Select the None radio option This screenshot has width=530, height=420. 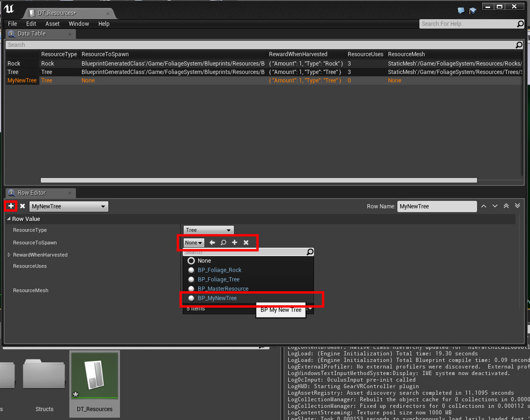(191, 261)
